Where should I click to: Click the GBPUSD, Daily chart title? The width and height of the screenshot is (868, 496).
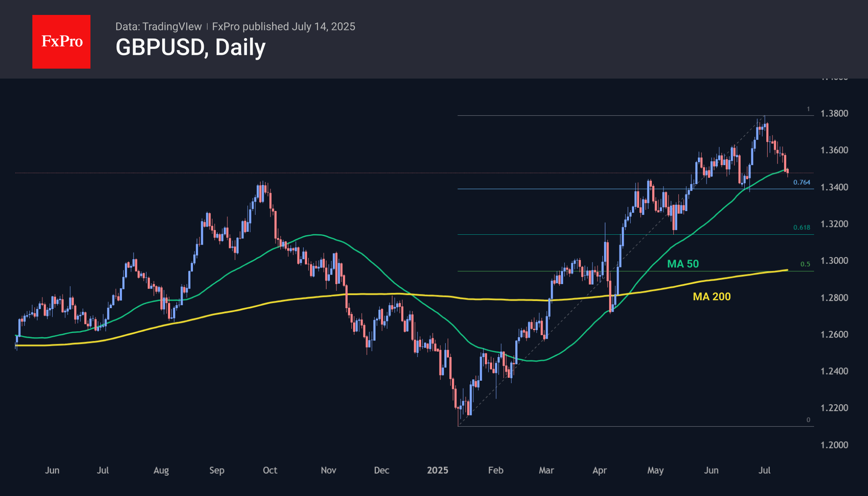tap(190, 47)
